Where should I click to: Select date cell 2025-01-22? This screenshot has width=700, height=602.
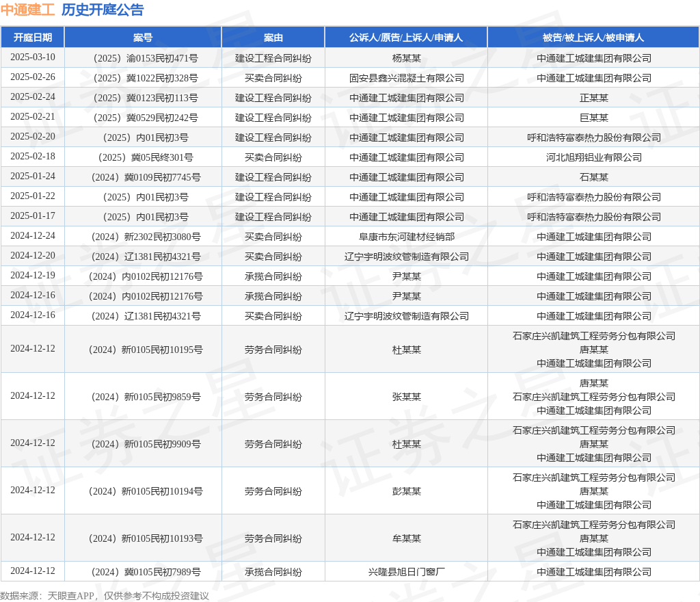[33, 196]
